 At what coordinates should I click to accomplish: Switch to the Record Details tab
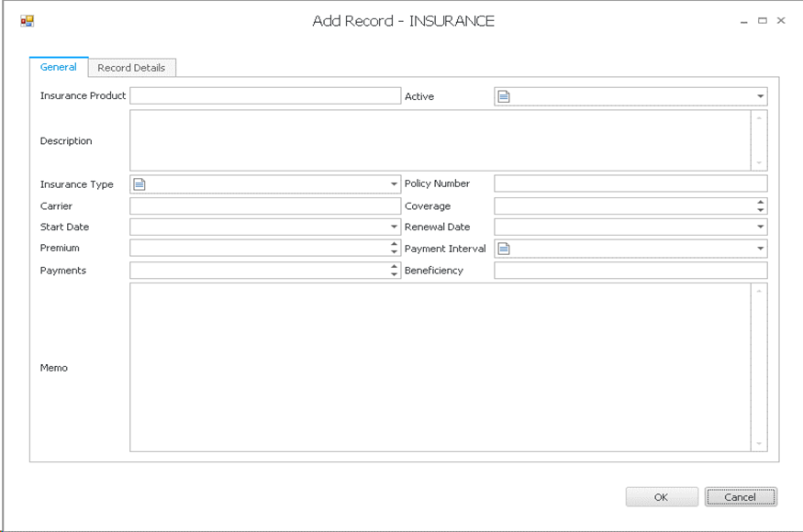(131, 68)
